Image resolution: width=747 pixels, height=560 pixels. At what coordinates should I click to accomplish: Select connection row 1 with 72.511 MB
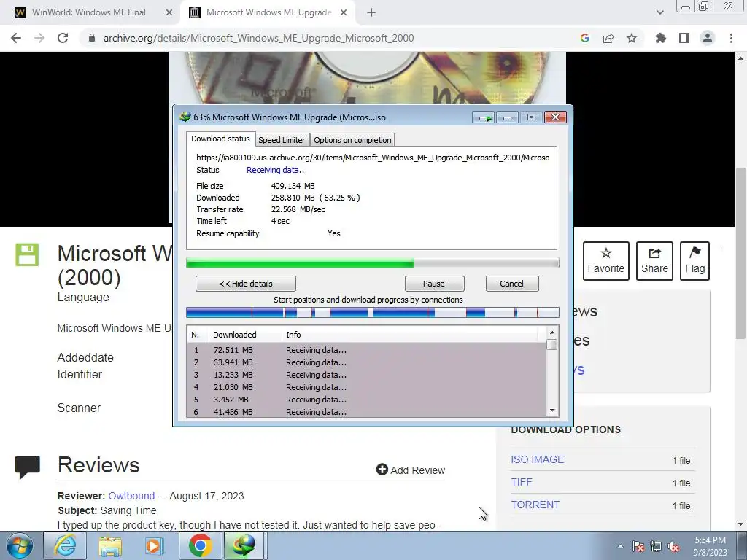tap(366, 350)
